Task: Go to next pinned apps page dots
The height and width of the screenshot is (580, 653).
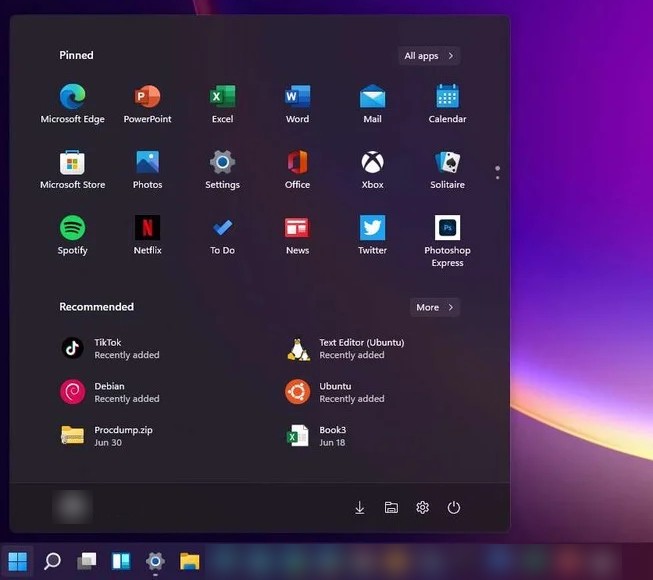Action: click(x=497, y=172)
